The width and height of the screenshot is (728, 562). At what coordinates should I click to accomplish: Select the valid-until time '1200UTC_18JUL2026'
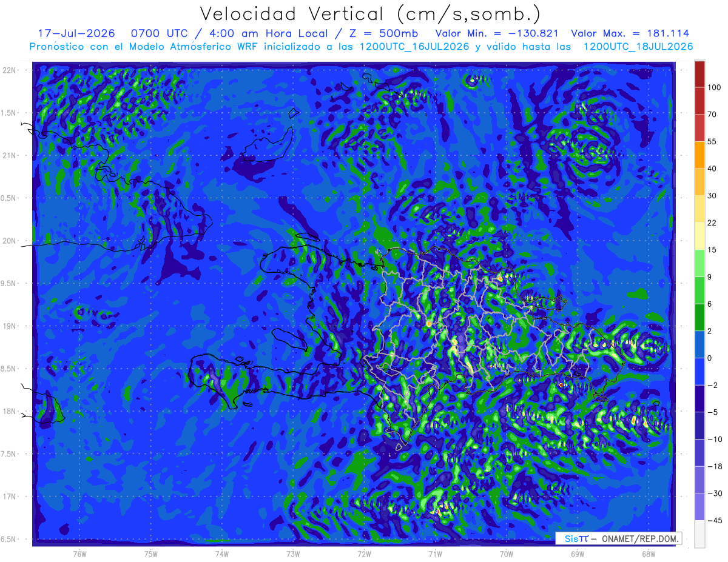click(638, 47)
